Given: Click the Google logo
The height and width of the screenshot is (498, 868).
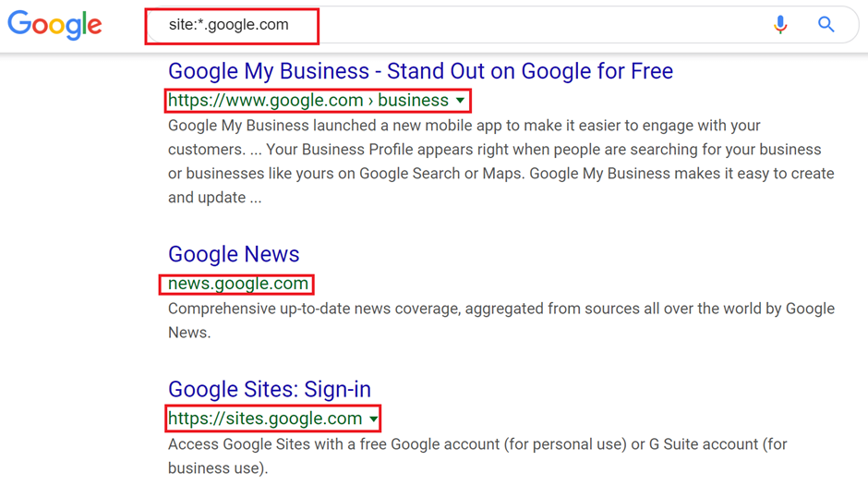Looking at the screenshot, I should tap(55, 25).
